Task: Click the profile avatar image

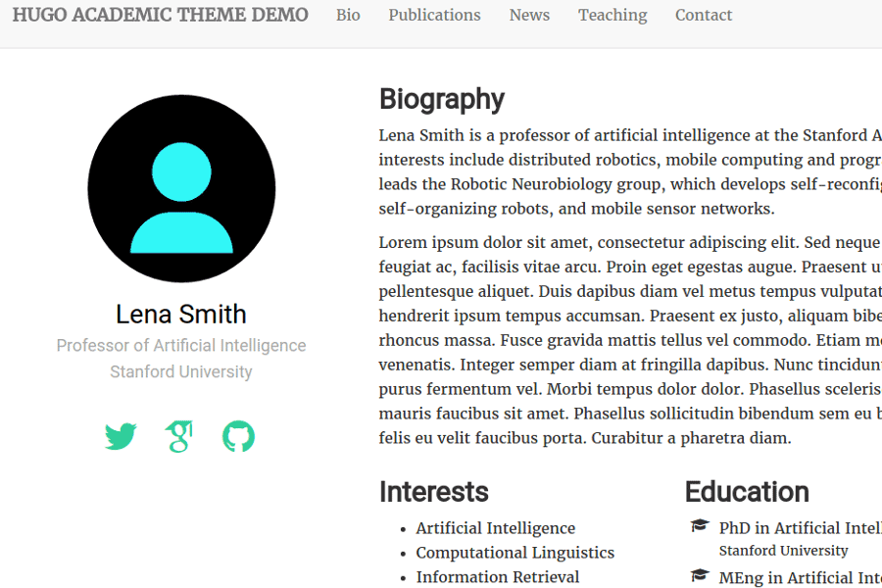Action: (181, 189)
